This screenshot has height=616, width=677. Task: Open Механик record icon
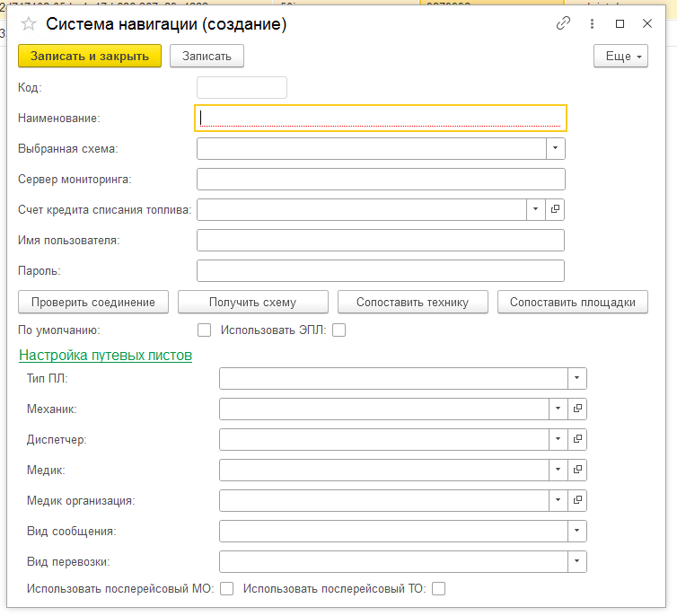[577, 409]
